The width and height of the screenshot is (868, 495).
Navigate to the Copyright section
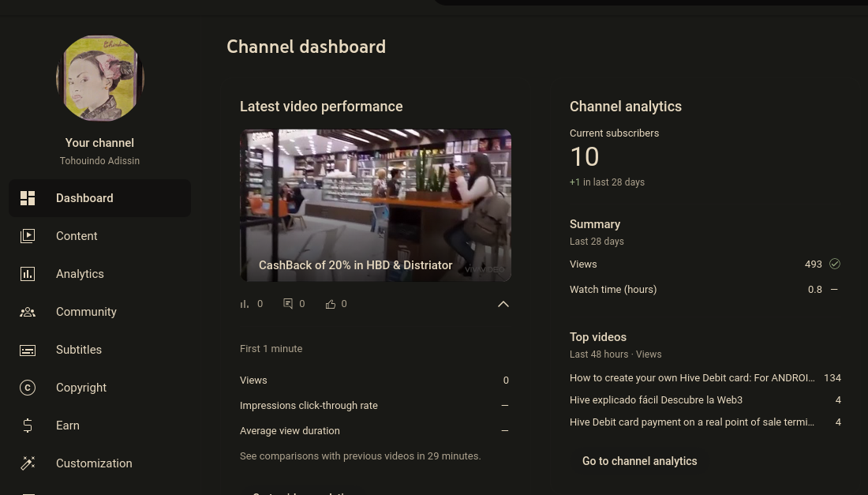[x=99, y=388]
